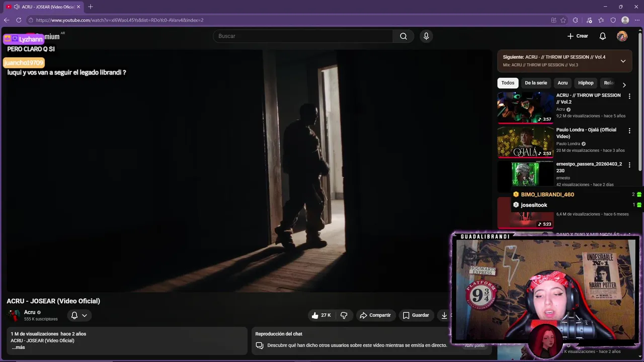Open options for ernestpo_passera video
The image size is (644, 362).
tap(629, 165)
